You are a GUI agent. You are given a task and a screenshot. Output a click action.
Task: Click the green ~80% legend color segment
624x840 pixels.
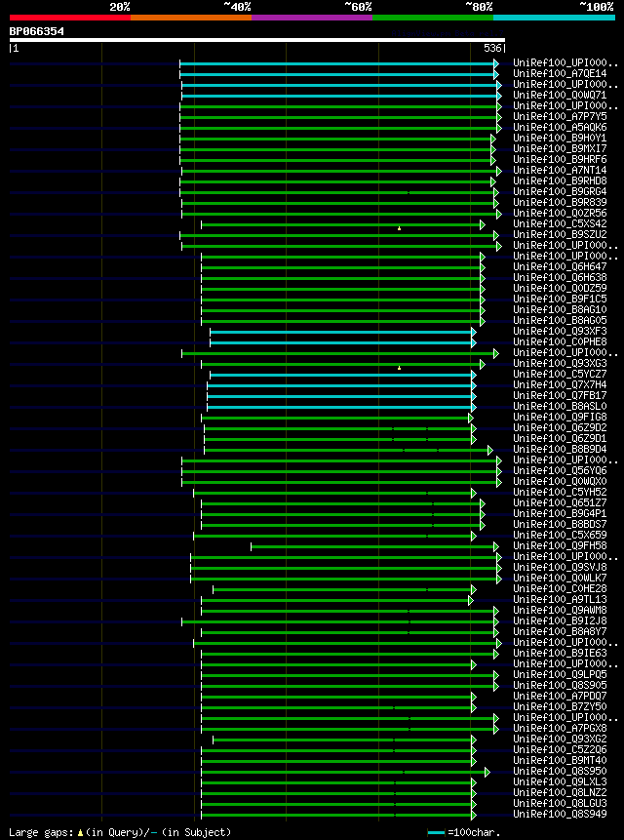click(x=433, y=18)
